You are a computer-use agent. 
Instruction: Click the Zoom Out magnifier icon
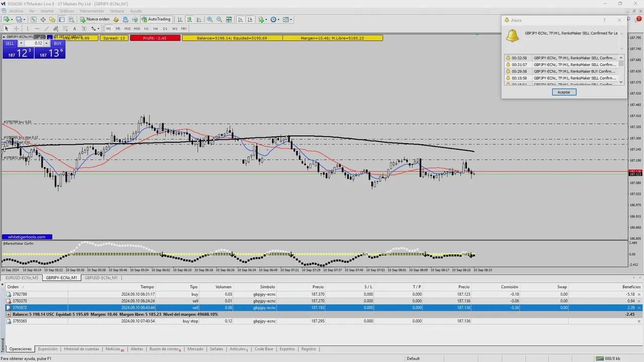click(219, 20)
